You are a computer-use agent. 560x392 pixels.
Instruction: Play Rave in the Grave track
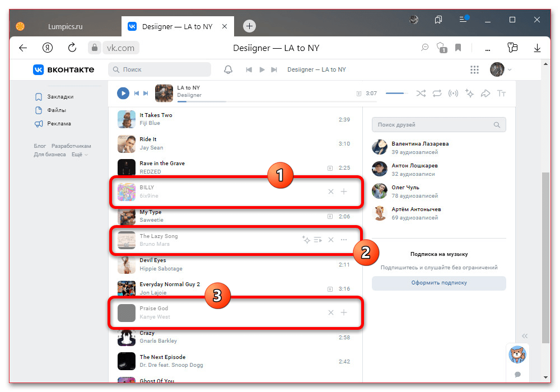(235, 167)
